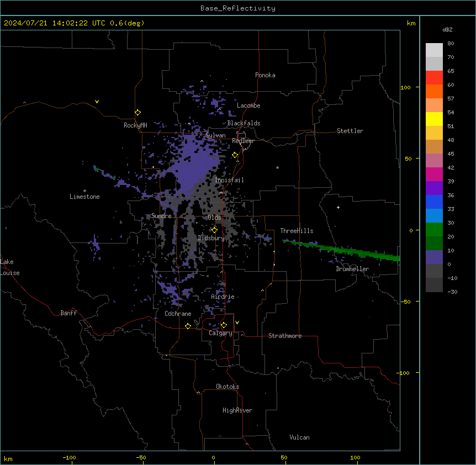Click the RedDeer city label
Screen dimensions: 476x465
coord(243,141)
